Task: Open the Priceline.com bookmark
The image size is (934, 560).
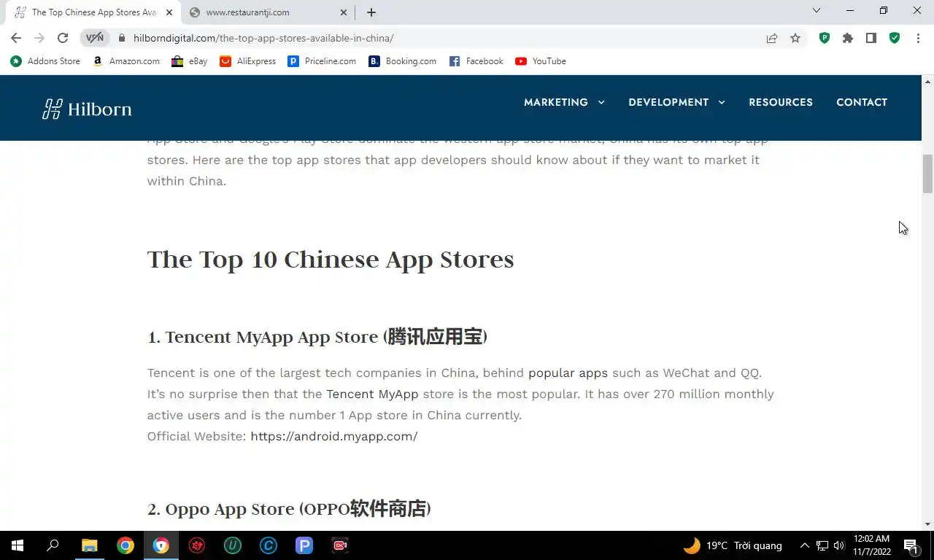Action: (x=322, y=61)
